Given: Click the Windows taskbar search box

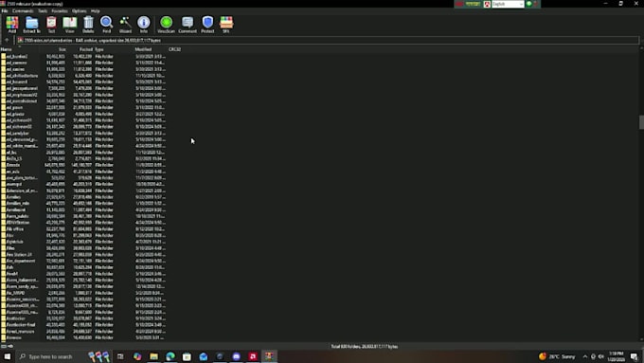Looking at the screenshot, I should 50,356.
